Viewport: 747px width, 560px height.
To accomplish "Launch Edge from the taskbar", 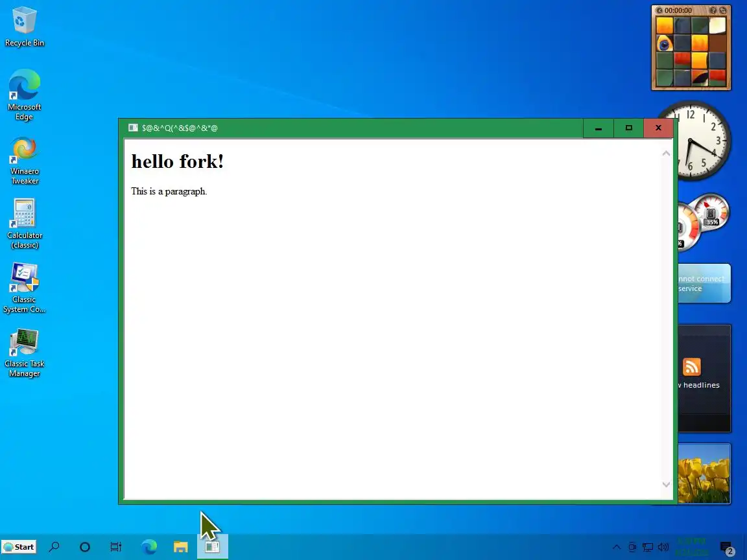I will (149, 546).
